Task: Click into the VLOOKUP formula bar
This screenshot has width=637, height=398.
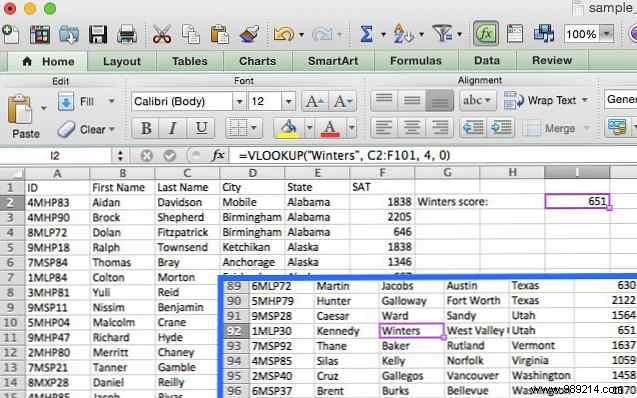Action: [433, 156]
